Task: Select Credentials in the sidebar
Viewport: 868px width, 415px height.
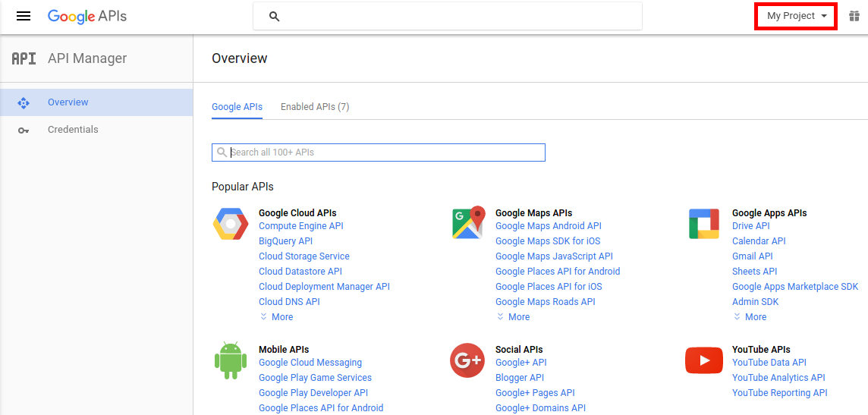Action: tap(96, 130)
